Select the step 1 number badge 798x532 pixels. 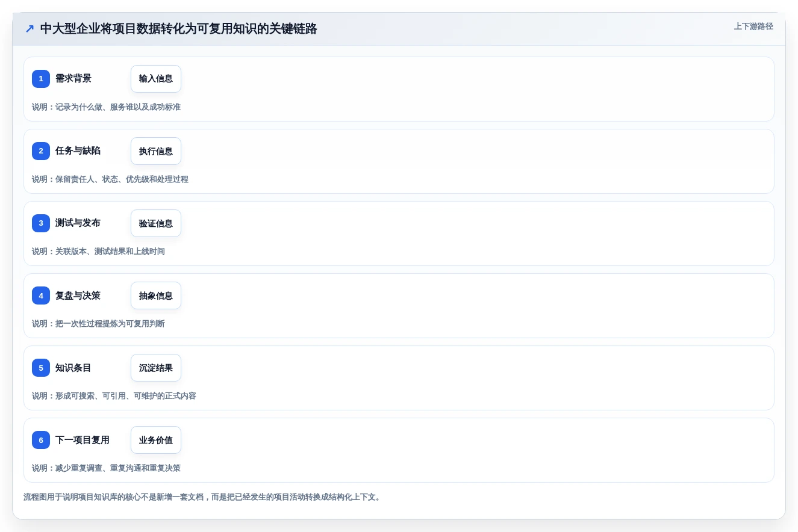click(x=41, y=79)
